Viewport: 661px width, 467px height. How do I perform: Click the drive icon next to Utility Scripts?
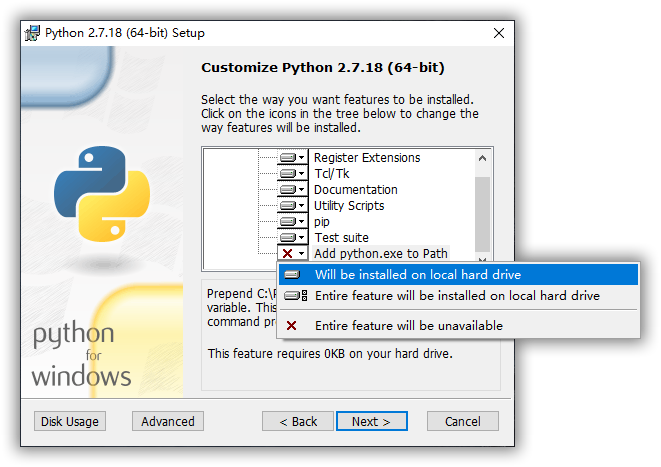coord(288,206)
